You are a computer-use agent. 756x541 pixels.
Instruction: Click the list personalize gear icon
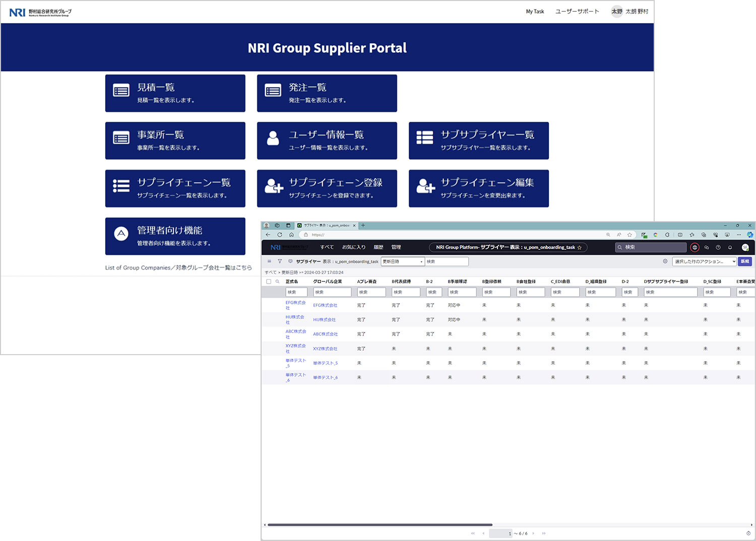click(x=665, y=261)
